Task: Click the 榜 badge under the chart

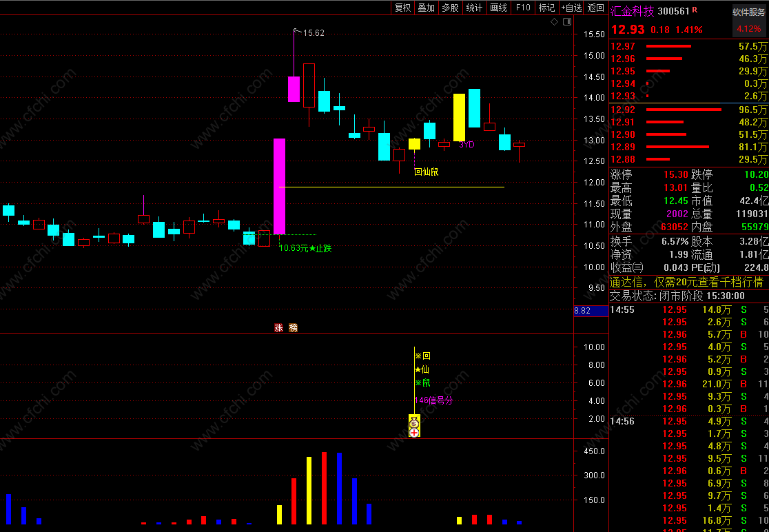Action: 294,327
